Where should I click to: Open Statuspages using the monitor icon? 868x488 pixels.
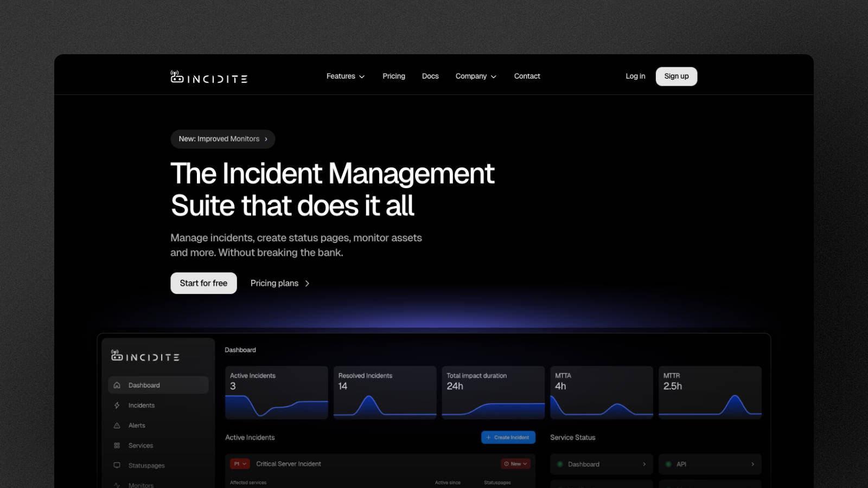click(x=117, y=465)
